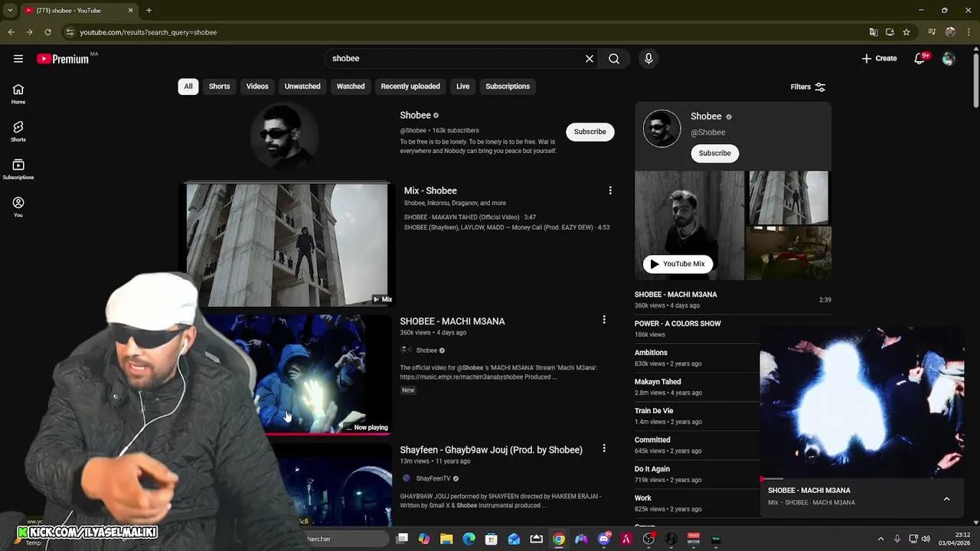The image size is (980, 551).
Task: Click the Shobee channel avatar in results
Action: point(284,135)
